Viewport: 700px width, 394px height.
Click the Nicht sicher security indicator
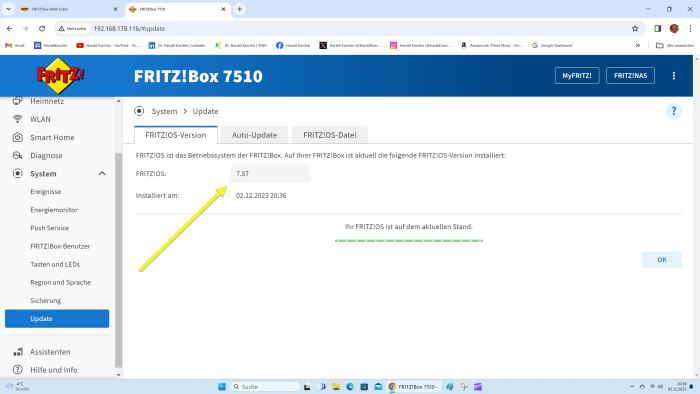pyautogui.click(x=72, y=29)
